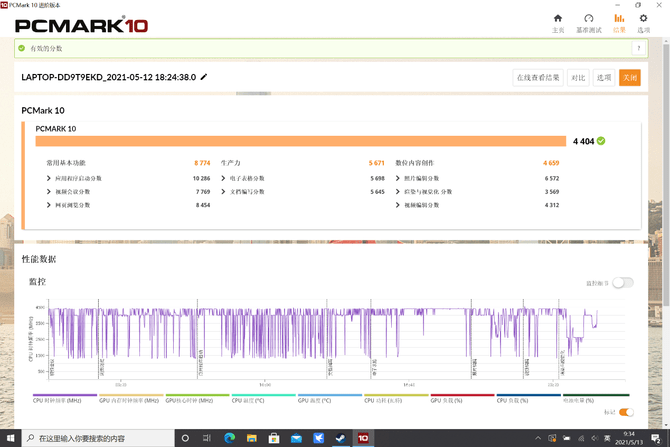Open Steam from the taskbar
The height and width of the screenshot is (447, 670).
pos(341,438)
